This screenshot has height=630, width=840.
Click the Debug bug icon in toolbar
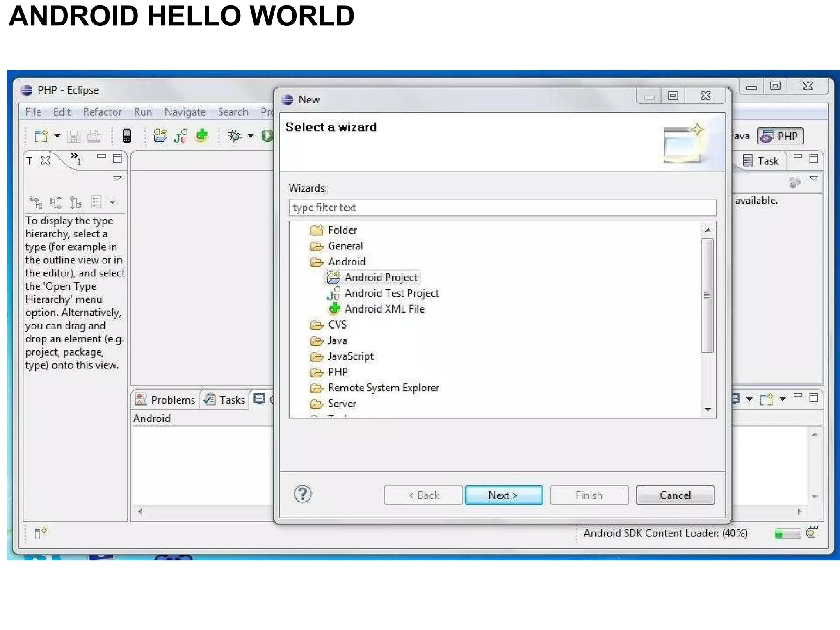pyautogui.click(x=235, y=136)
